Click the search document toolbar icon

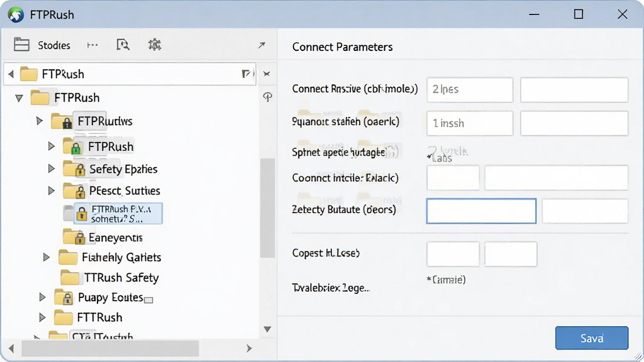pos(123,45)
